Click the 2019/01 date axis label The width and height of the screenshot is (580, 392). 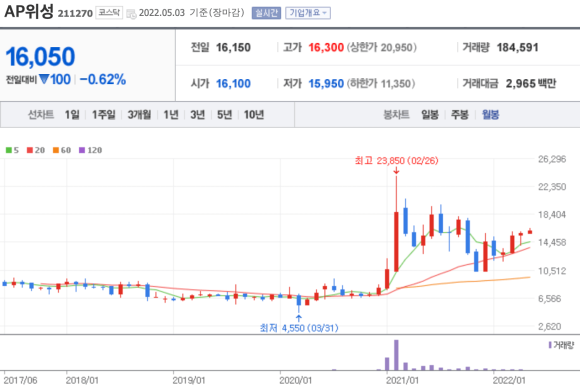(x=189, y=381)
